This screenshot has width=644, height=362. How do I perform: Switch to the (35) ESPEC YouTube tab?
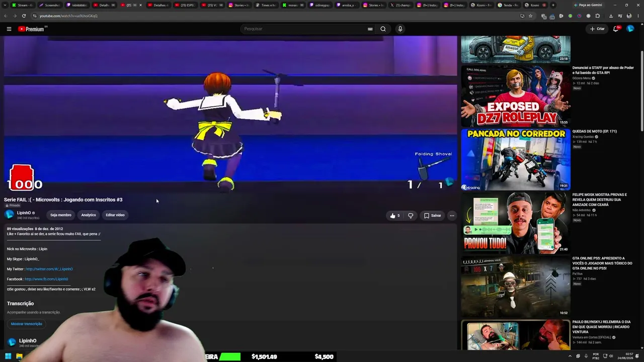185,5
